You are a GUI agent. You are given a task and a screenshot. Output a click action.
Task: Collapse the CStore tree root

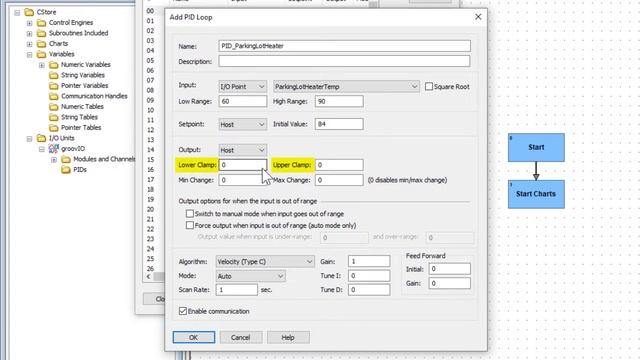[17, 13]
